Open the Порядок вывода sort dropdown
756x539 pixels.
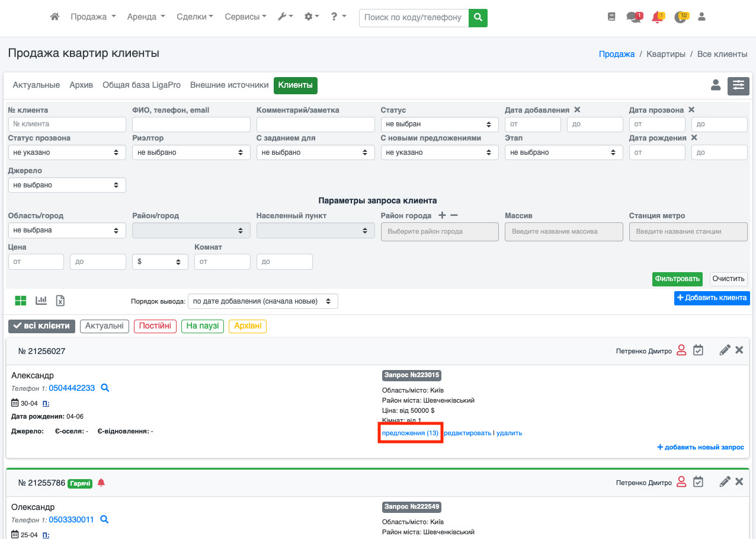click(262, 301)
